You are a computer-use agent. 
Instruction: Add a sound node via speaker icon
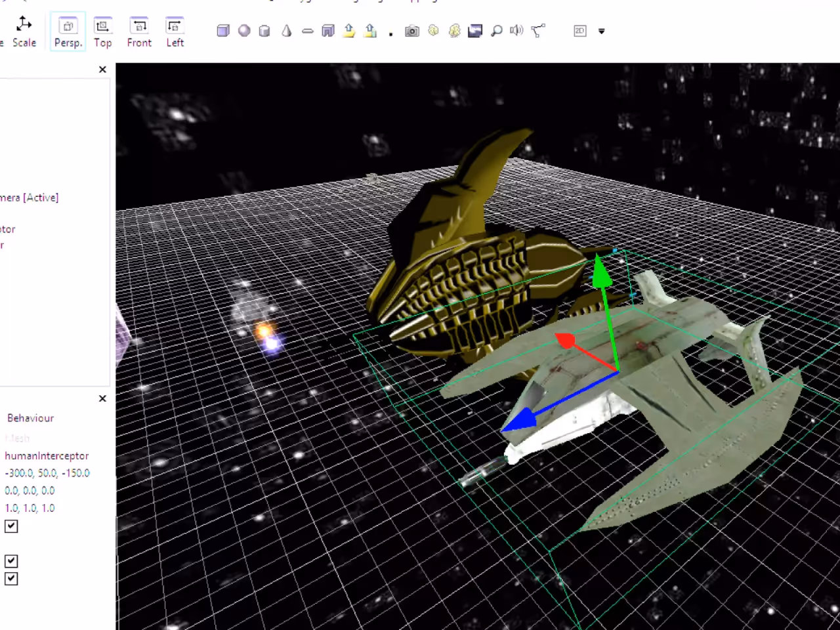coord(516,30)
